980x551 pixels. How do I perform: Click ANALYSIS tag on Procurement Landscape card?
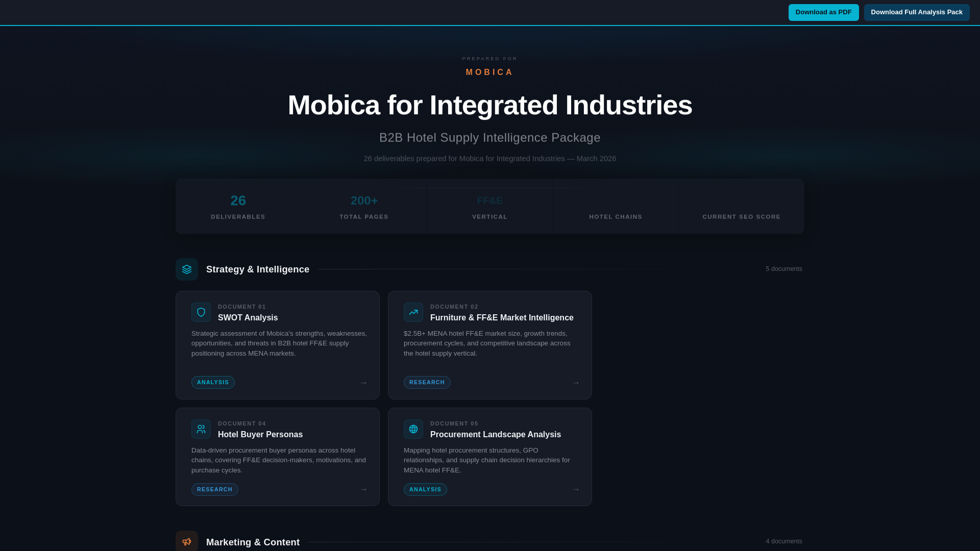(x=425, y=490)
